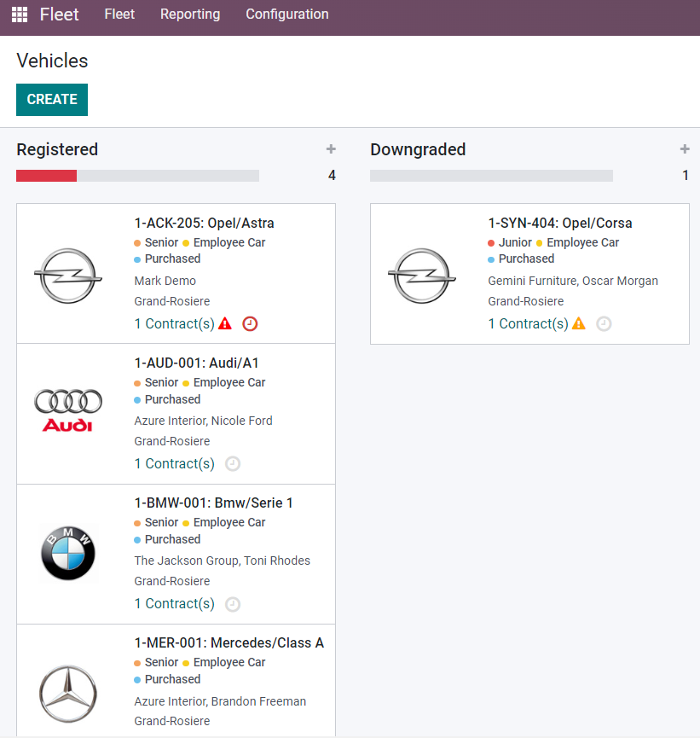Click the Fleet app title
The height and width of the screenshot is (738, 700).
tap(59, 15)
